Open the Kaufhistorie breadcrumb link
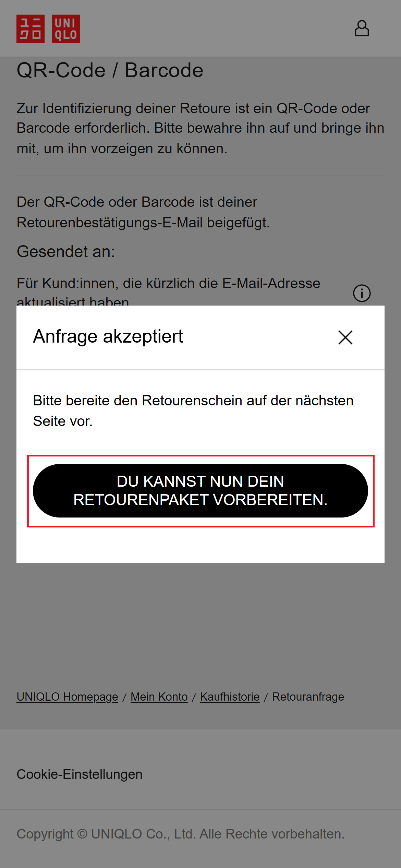 [x=230, y=697]
